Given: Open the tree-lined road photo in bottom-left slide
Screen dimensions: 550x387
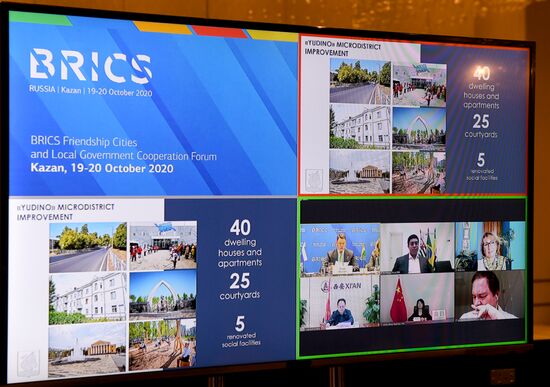Looking at the screenshot, I should coord(88,247).
